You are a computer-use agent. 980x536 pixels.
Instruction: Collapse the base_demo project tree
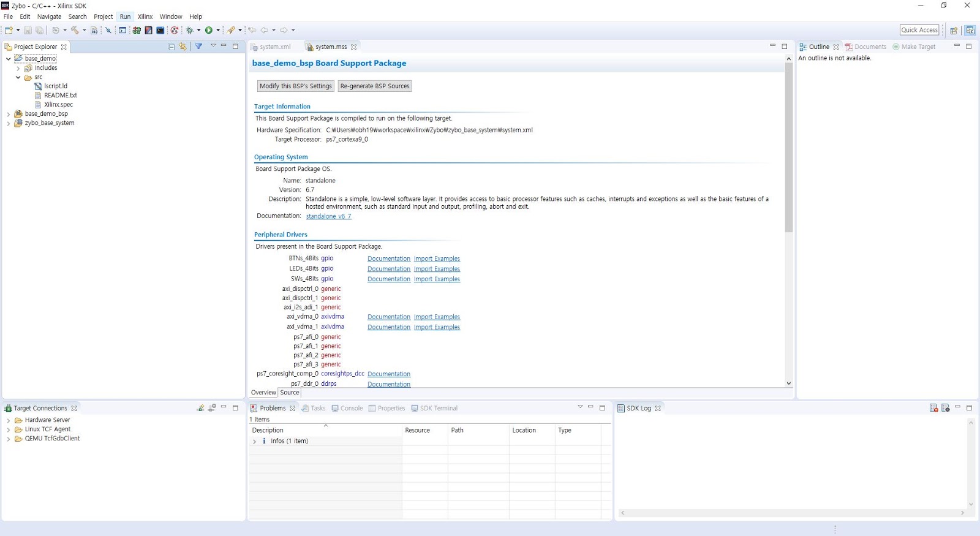click(x=9, y=59)
